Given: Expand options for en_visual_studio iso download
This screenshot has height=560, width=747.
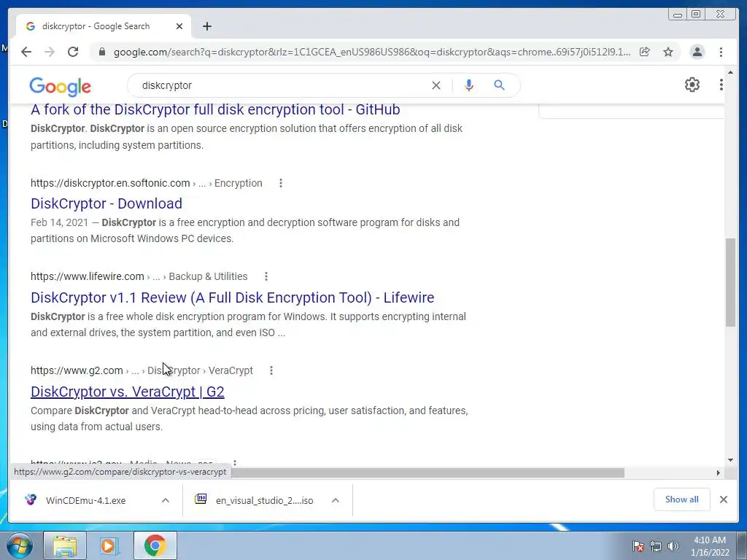Looking at the screenshot, I should click(x=336, y=500).
